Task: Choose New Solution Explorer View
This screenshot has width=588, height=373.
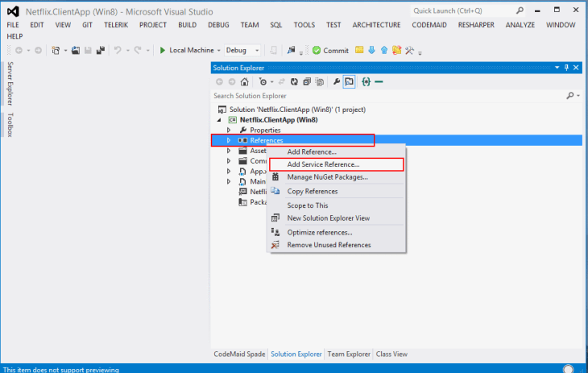Action: (337, 218)
